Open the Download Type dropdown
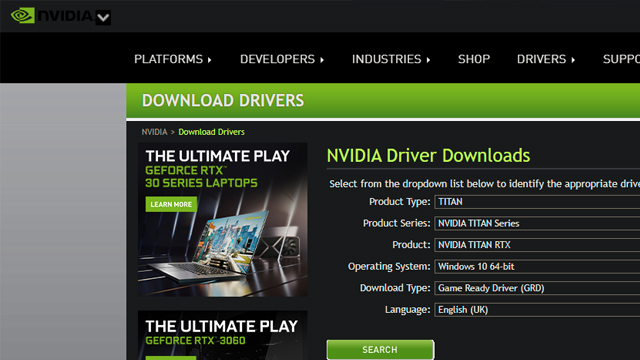This screenshot has height=360, width=640. tap(537, 288)
